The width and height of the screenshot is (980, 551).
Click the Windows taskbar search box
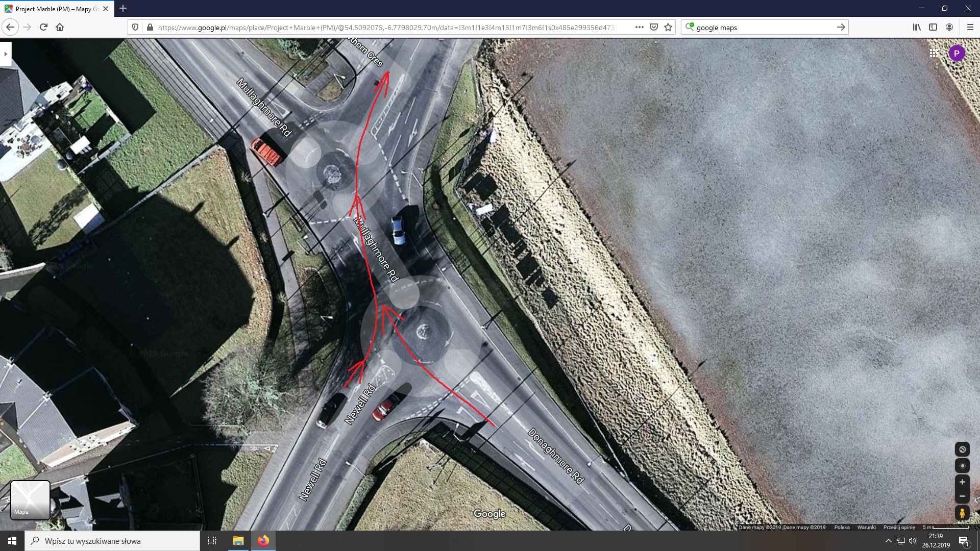tap(112, 541)
